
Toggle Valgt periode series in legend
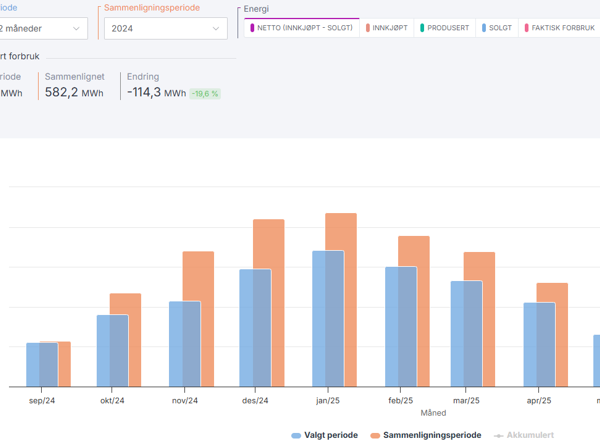tap(330, 435)
